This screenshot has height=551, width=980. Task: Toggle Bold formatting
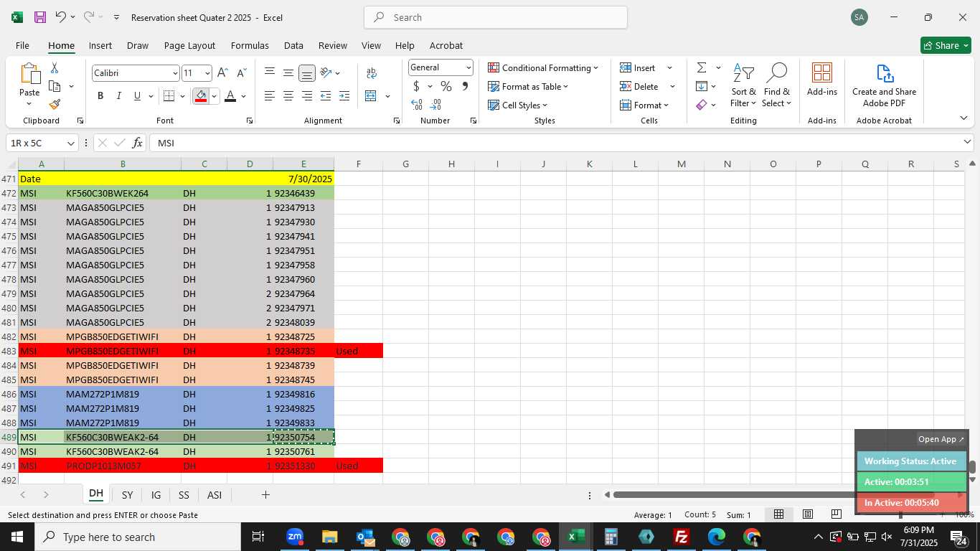(x=100, y=95)
